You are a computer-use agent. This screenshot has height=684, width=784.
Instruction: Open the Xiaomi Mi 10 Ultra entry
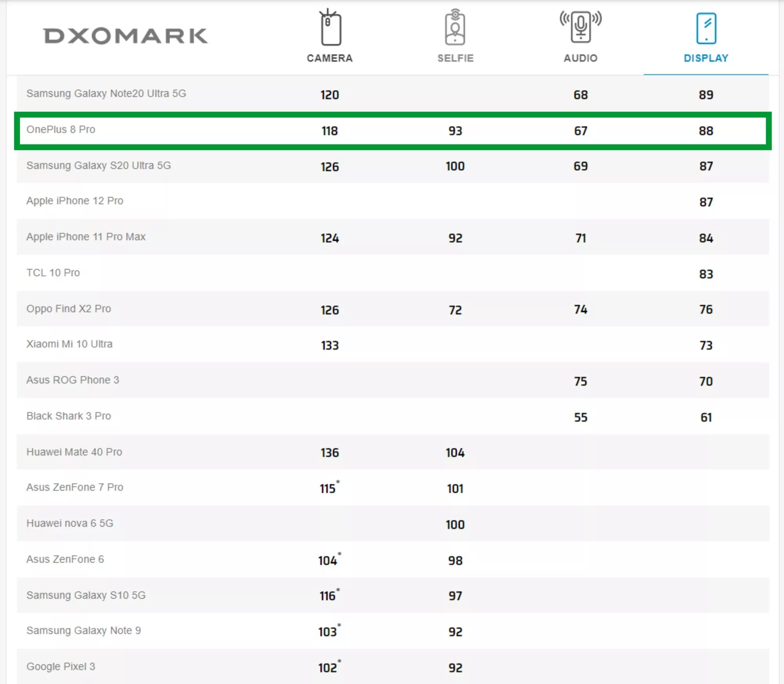(69, 344)
